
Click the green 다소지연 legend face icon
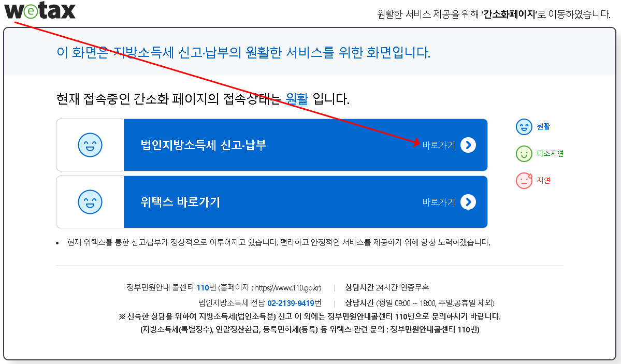coord(524,154)
